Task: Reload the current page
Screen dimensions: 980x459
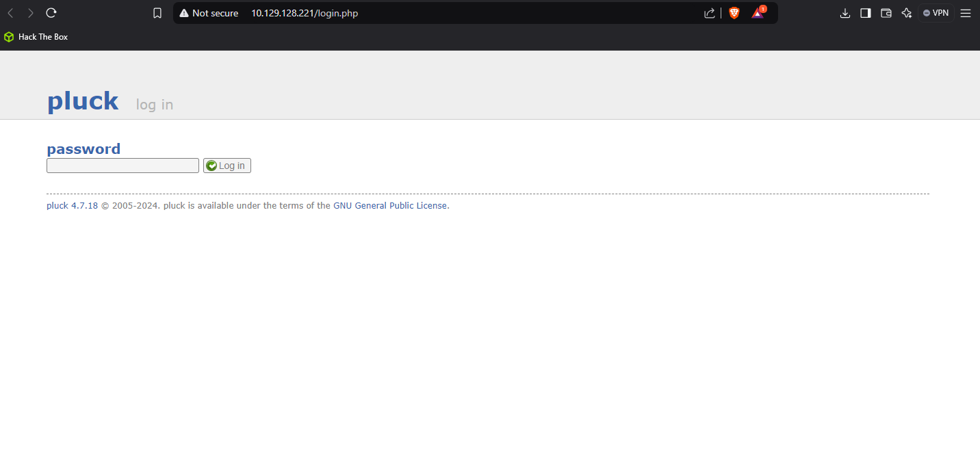Action: [x=51, y=13]
